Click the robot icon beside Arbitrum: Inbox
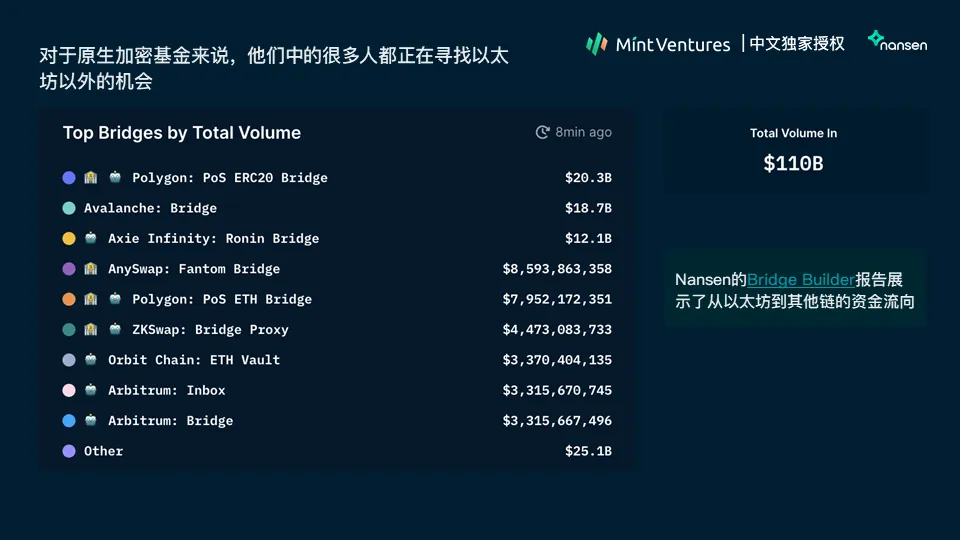This screenshot has height=540, width=960. 92,390
